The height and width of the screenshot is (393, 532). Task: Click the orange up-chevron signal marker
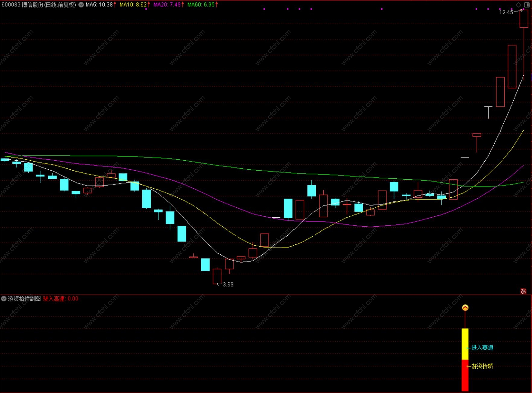[x=465, y=308]
